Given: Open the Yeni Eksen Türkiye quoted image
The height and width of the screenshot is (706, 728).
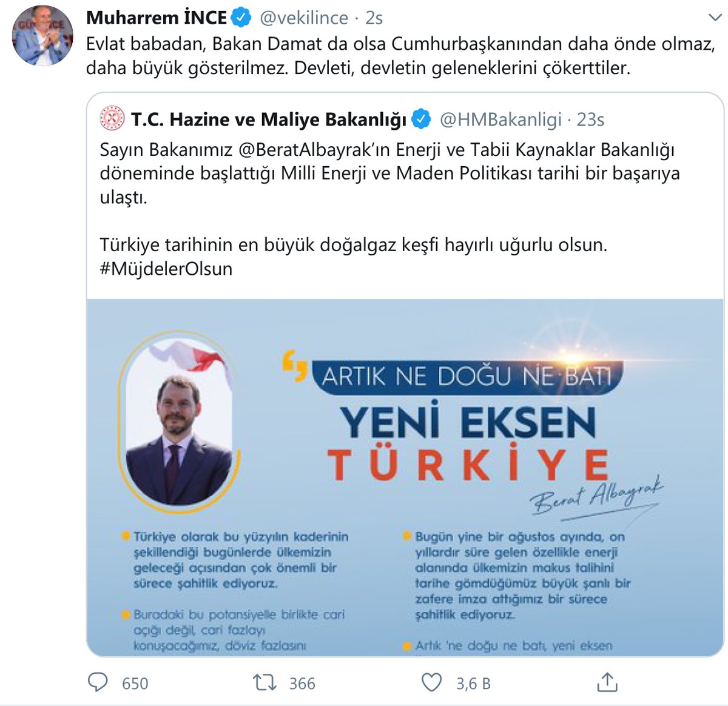Looking at the screenshot, I should [405, 477].
